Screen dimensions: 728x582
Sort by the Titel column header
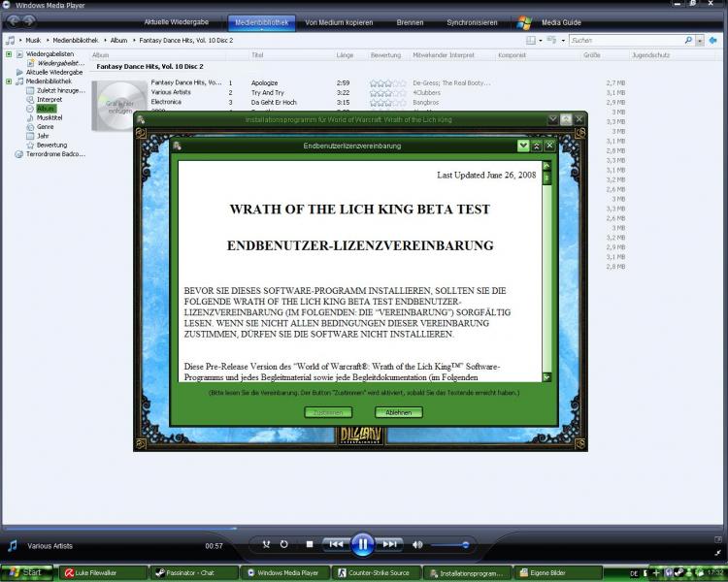(x=257, y=54)
